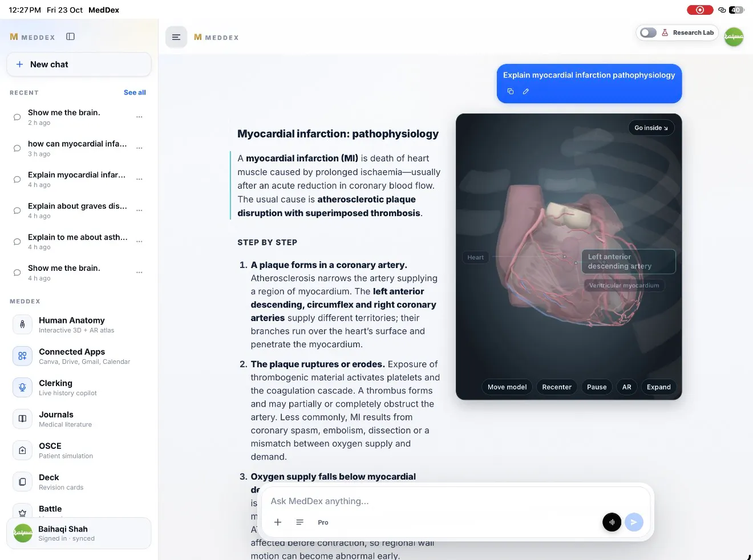Image resolution: width=753 pixels, height=560 pixels.
Task: Open the hamburger menu beside the MedDex logo
Action: pyautogui.click(x=176, y=37)
